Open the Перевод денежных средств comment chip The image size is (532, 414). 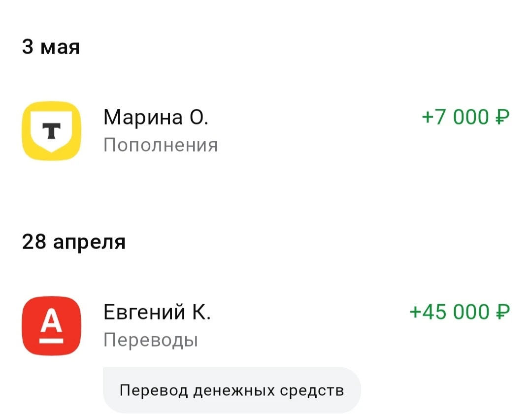point(232,390)
